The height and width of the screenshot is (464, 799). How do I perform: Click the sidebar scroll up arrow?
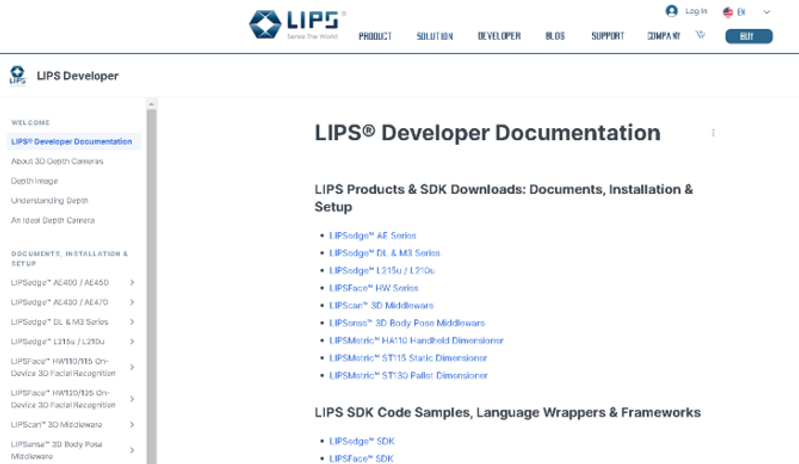pyautogui.click(x=151, y=104)
